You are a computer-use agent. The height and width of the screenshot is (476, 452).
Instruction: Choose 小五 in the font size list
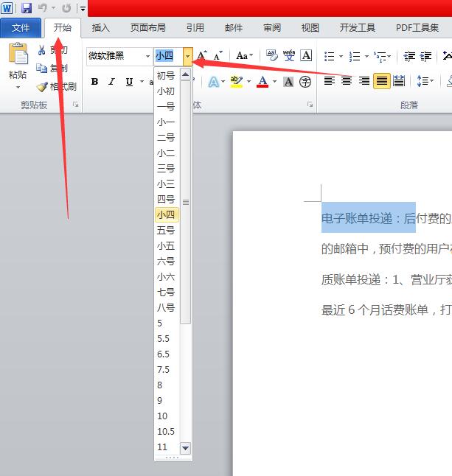[x=167, y=246]
